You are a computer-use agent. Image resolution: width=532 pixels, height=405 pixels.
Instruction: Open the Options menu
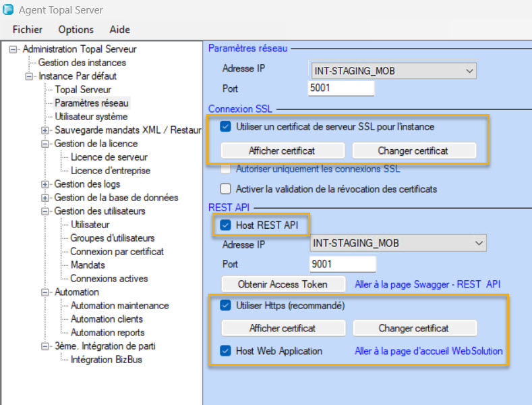76,29
